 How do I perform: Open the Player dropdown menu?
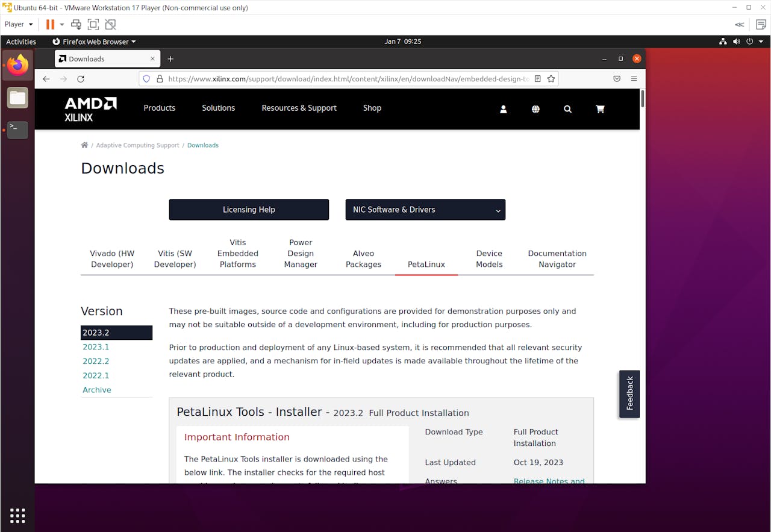coord(19,25)
